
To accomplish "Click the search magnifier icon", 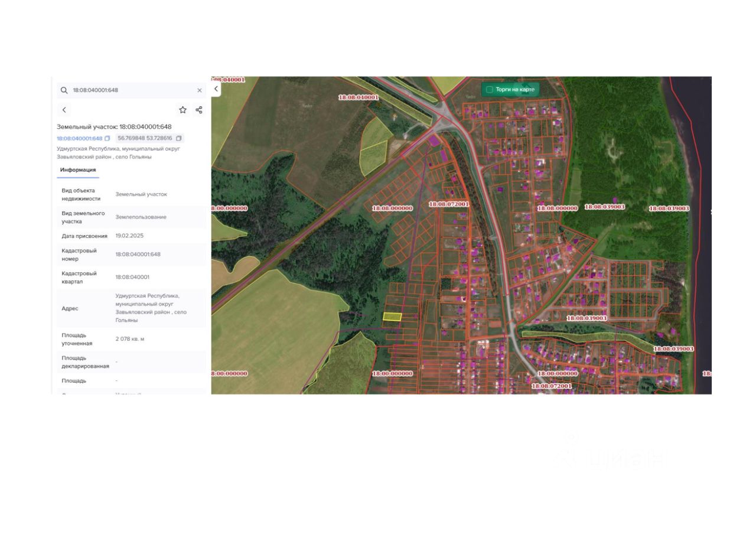I will click(64, 90).
